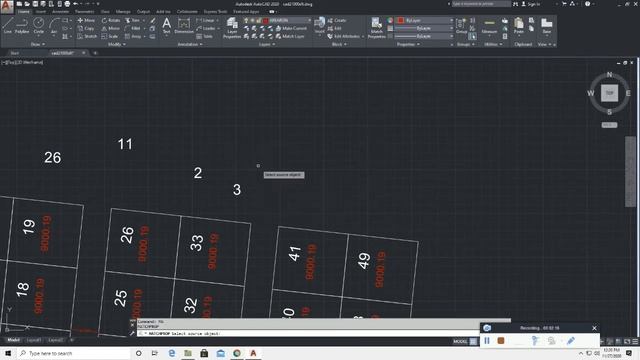Stop the screen recording
Viewport: 640px width, 360px height.
501,341
